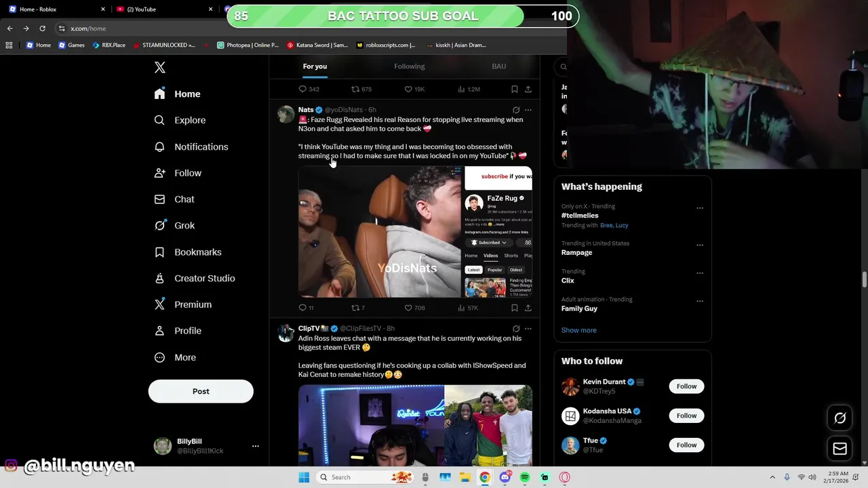Screen dimensions: 868x488
Task: Open Windows Start menu
Action: 304,477
